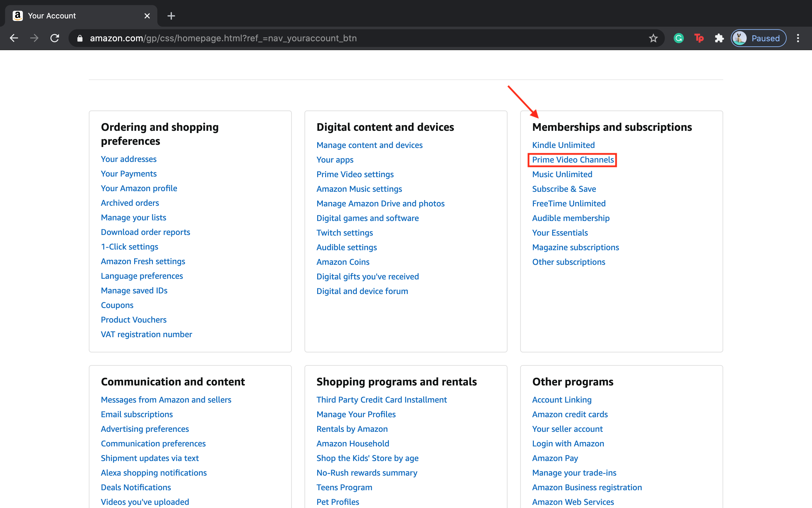This screenshot has height=508, width=812.
Task: Open Magazine subscriptions
Action: 575,247
